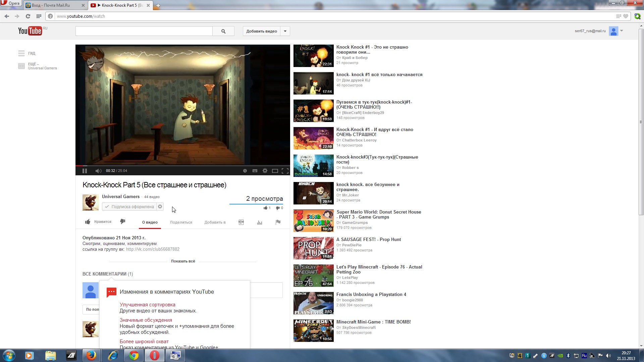
Task: Seek on the video progress bar
Action: (x=183, y=166)
